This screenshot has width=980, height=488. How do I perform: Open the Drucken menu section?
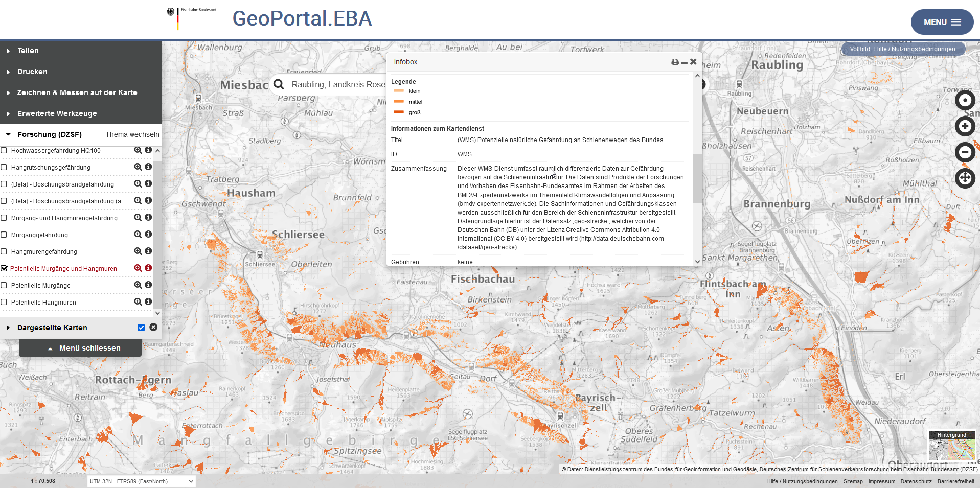pyautogui.click(x=32, y=72)
